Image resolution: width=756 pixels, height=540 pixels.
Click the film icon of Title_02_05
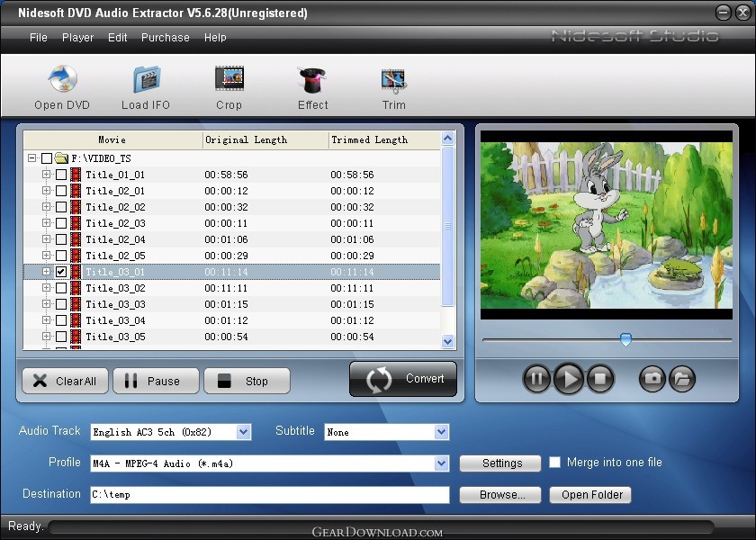pos(76,256)
